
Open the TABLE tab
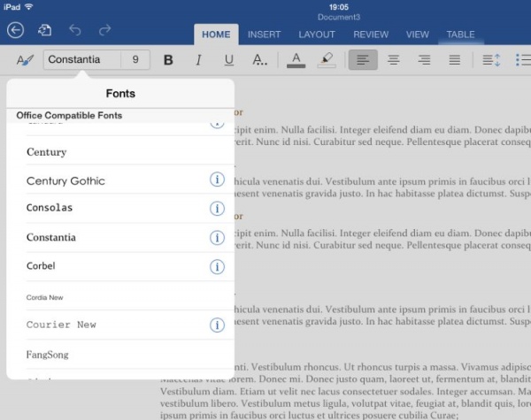460,34
